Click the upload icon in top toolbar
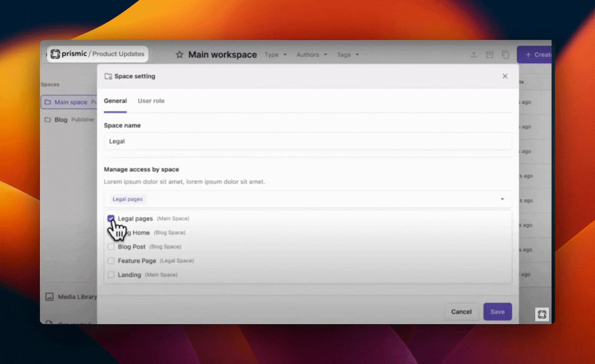The image size is (595, 364). (474, 55)
